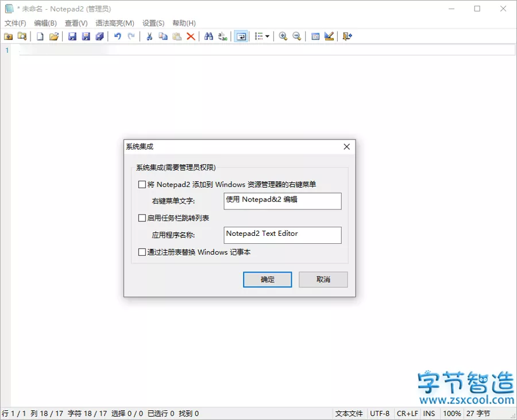Toggle INS insert mode in status bar

pos(429,414)
